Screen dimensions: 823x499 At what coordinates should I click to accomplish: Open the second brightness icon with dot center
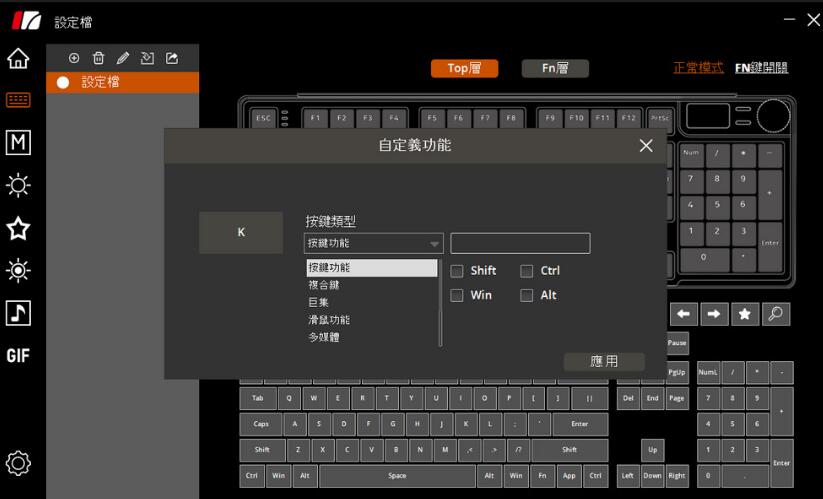point(18,271)
